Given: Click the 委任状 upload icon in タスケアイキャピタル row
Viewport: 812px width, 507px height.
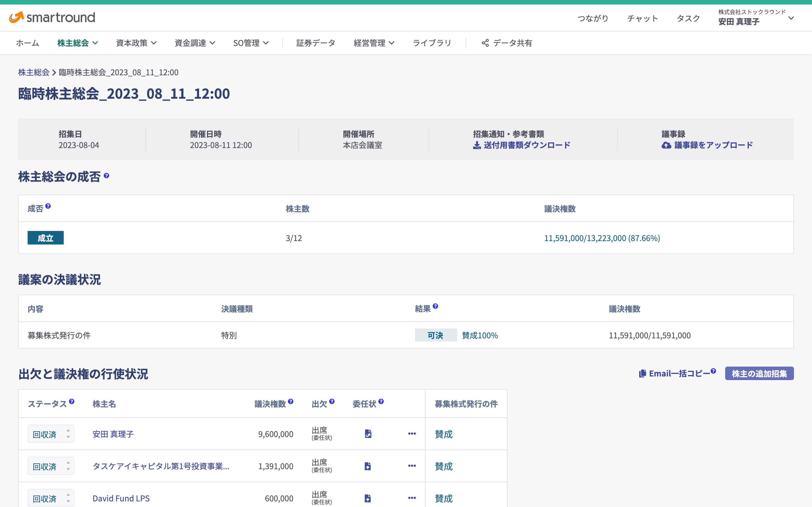Looking at the screenshot, I should point(367,466).
